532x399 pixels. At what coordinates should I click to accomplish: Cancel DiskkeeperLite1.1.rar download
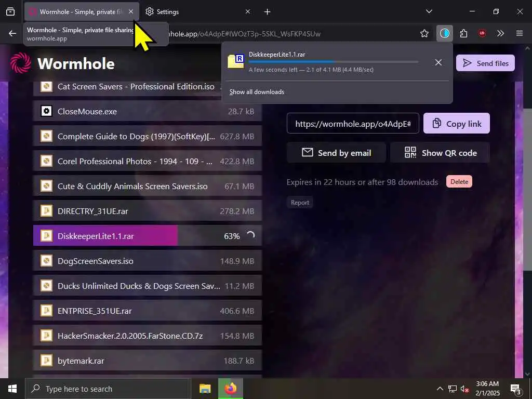pos(438,62)
